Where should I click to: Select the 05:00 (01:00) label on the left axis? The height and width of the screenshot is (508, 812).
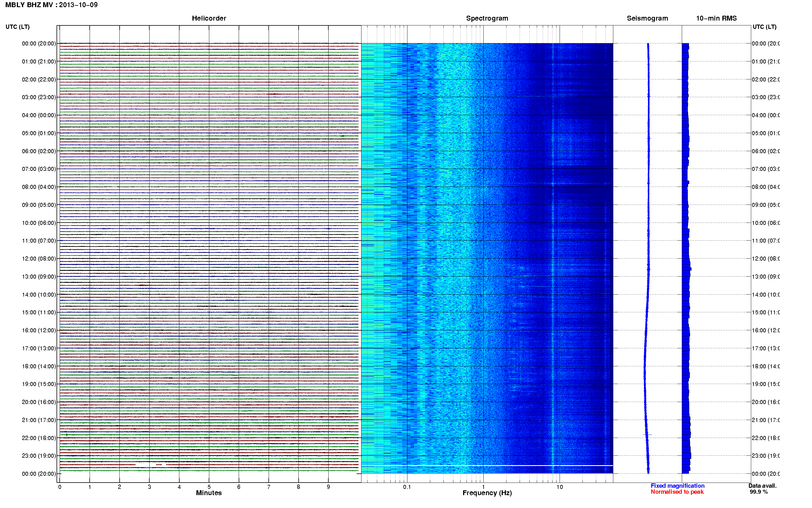39,133
